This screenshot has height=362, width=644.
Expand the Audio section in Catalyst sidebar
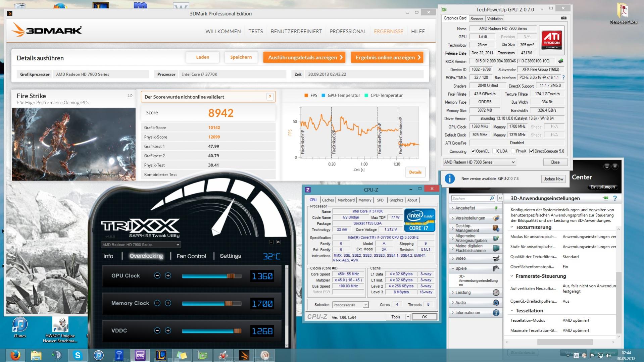475,303
